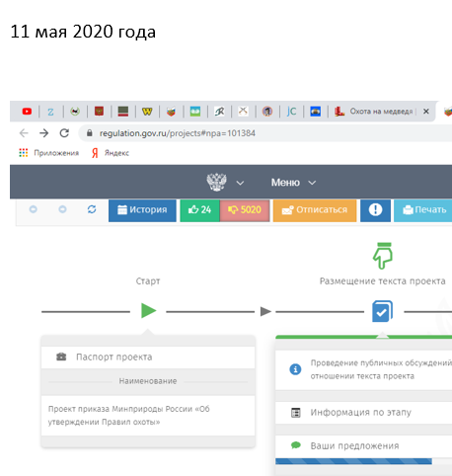Viewport: 452px width, 476px height.
Task: Select the Проект приказа Минприроды России text
Action: coord(128,416)
